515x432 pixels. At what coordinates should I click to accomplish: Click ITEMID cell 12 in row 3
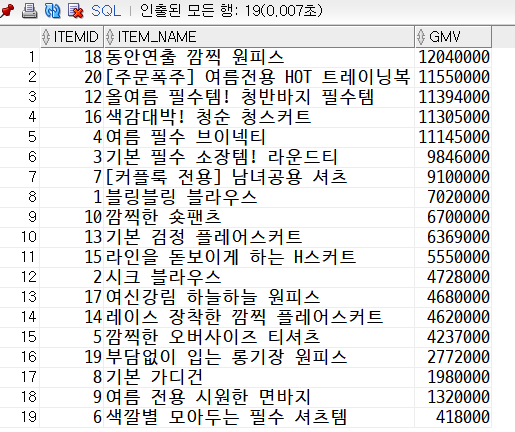tap(71, 97)
